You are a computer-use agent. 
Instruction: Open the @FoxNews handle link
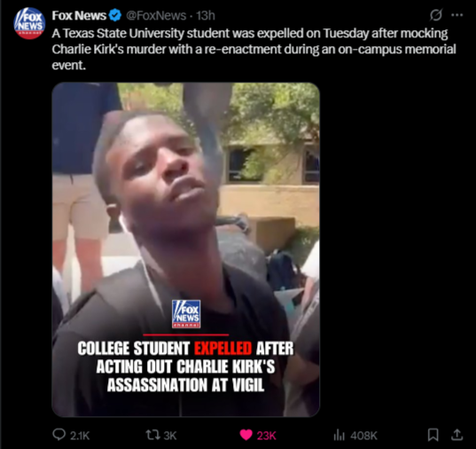point(156,15)
